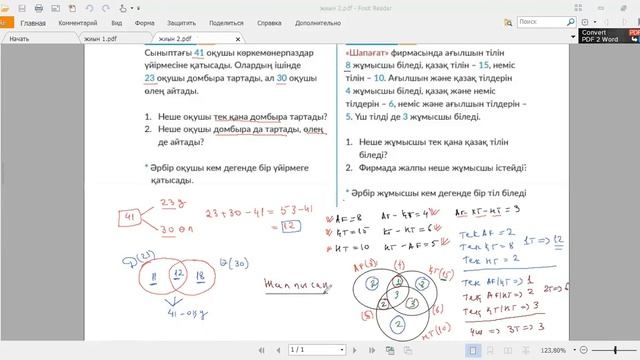Open the Вид ribbon tab
Viewport: 640px width, 360px height.
(117, 23)
